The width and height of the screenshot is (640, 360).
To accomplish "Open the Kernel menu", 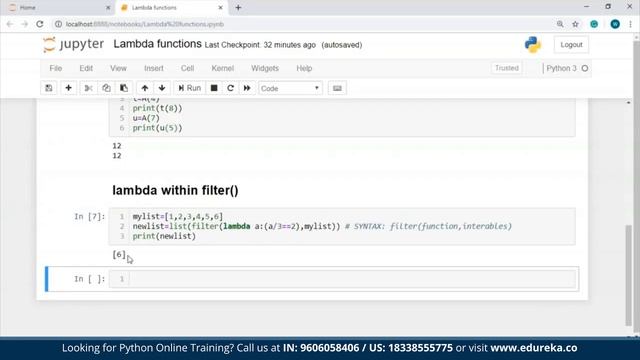I will (222, 68).
